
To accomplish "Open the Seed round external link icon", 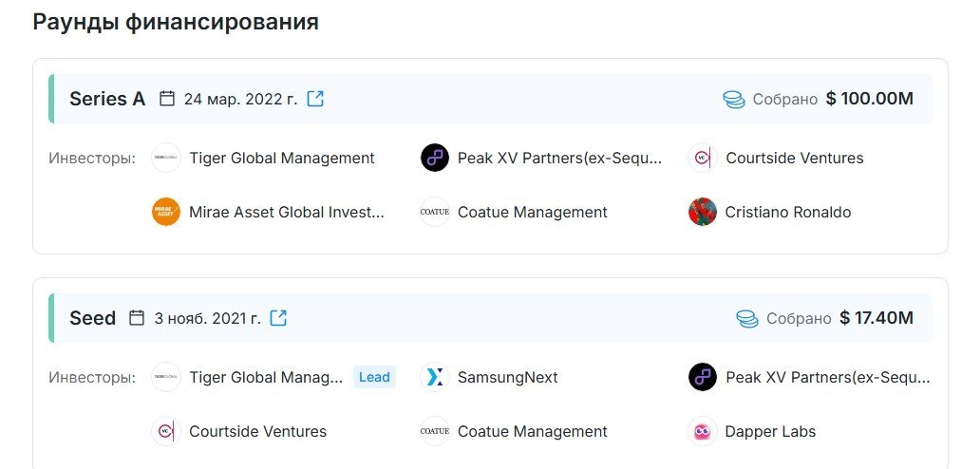I will click(x=278, y=318).
